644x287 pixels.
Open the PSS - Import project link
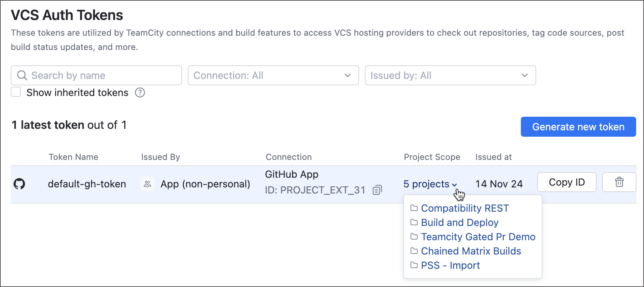450,266
